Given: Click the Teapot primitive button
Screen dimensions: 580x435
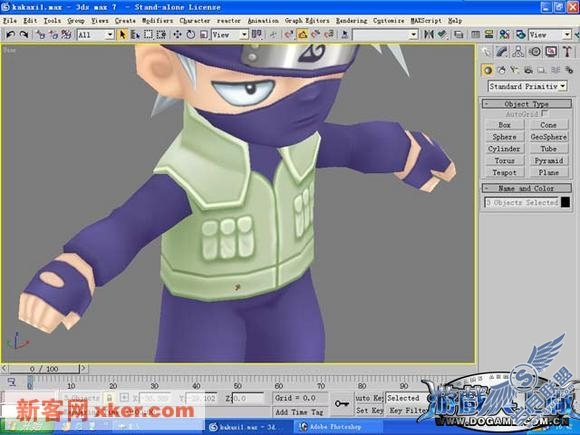Looking at the screenshot, I should 504,172.
